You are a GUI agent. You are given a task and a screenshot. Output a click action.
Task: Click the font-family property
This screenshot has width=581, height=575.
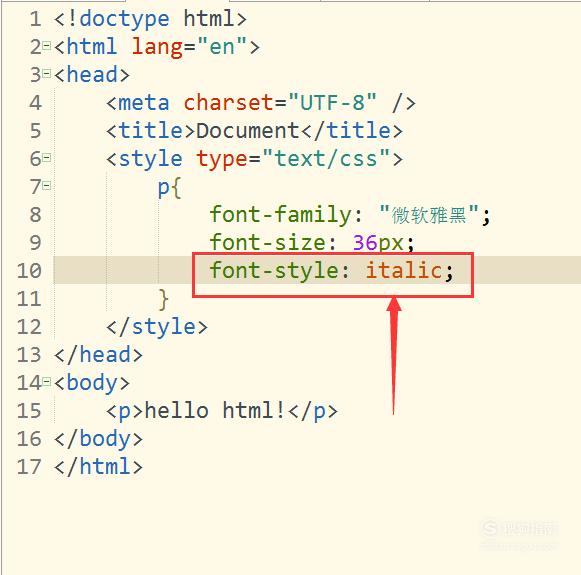point(280,215)
